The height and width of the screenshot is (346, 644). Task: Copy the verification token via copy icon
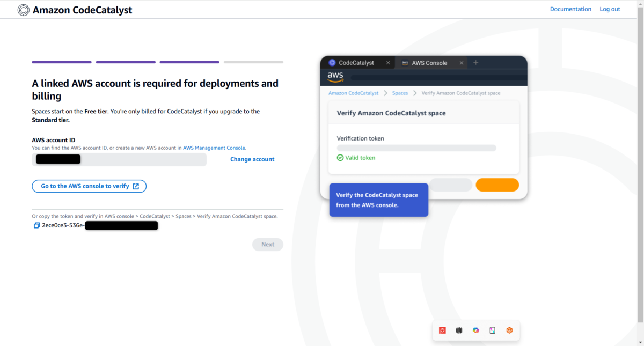tap(36, 226)
